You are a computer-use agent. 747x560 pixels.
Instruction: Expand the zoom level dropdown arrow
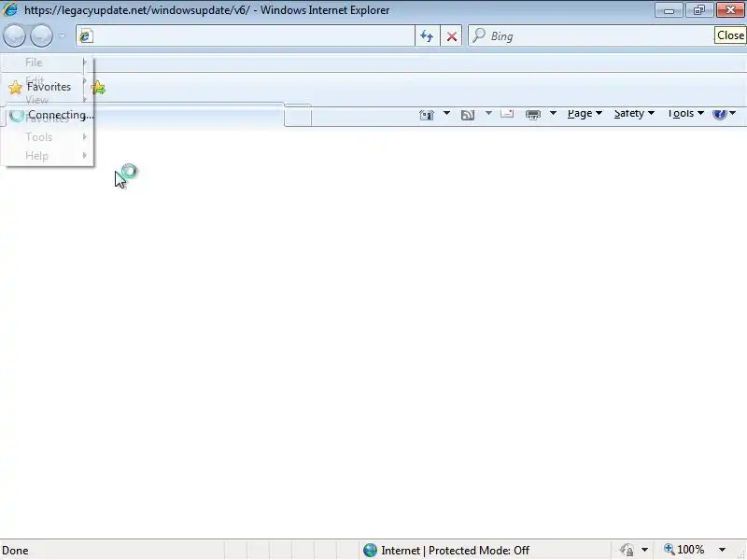tap(722, 550)
